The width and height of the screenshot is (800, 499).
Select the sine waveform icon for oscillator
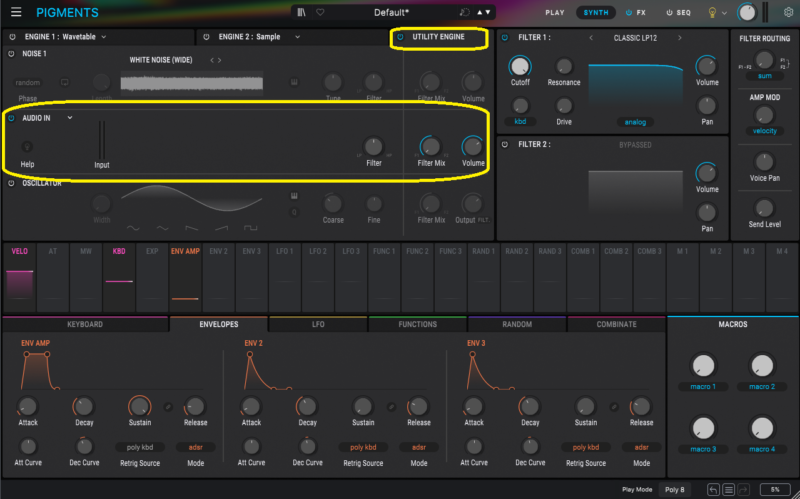pyautogui.click(x=133, y=228)
